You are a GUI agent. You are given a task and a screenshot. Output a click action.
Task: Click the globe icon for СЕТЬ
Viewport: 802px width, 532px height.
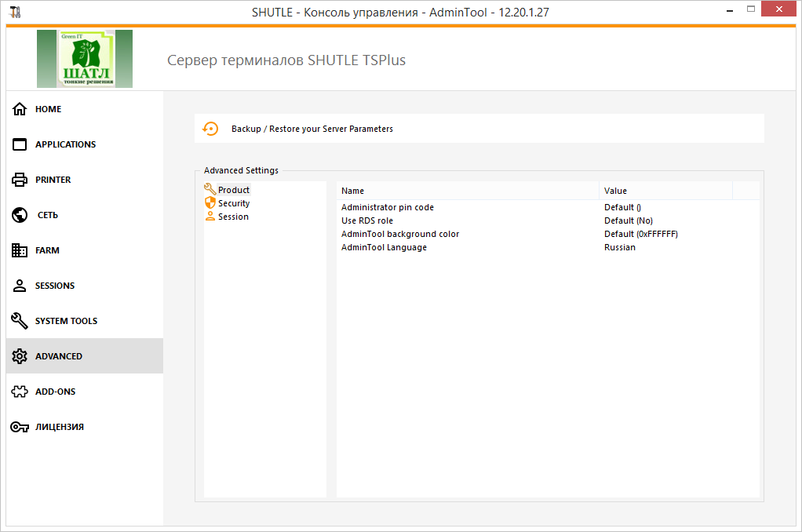pos(20,215)
